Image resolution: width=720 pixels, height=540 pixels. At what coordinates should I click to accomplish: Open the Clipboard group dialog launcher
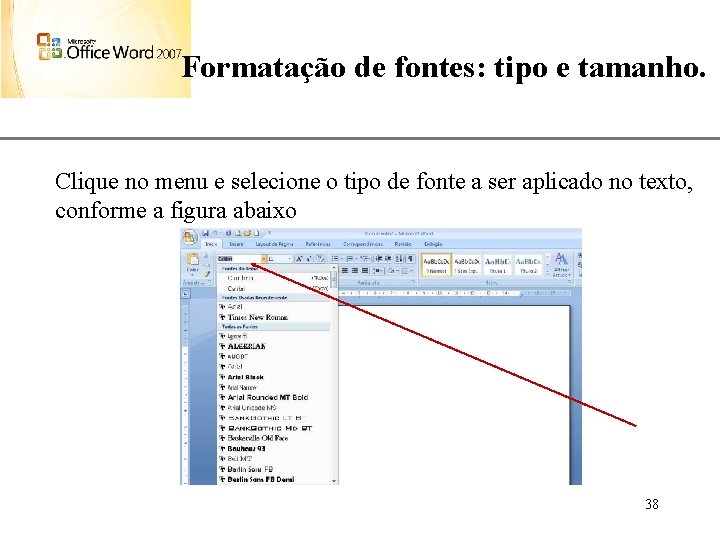(x=210, y=282)
